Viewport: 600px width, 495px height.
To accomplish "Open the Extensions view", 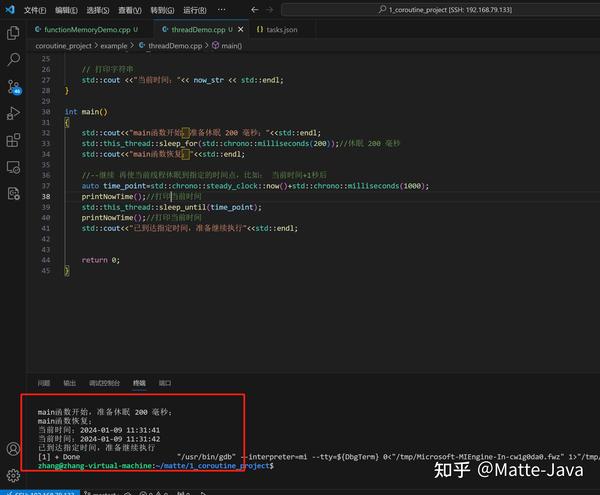I will point(13,140).
